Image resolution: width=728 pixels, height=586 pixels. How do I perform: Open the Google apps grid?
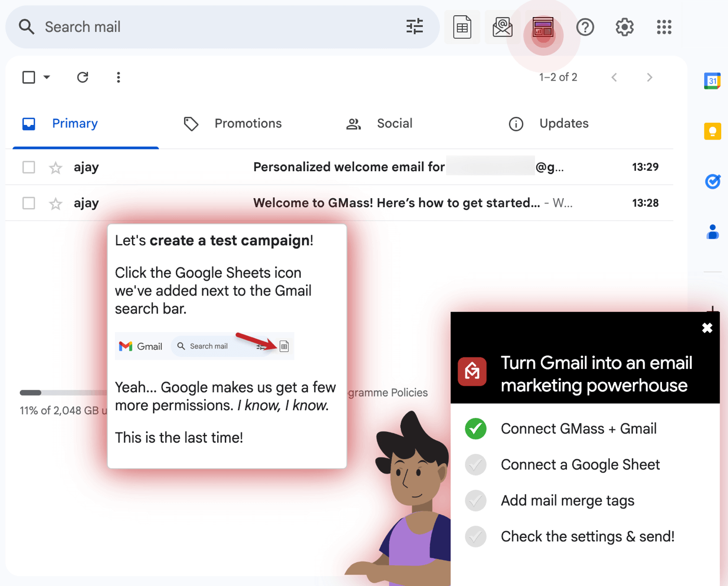tap(664, 27)
